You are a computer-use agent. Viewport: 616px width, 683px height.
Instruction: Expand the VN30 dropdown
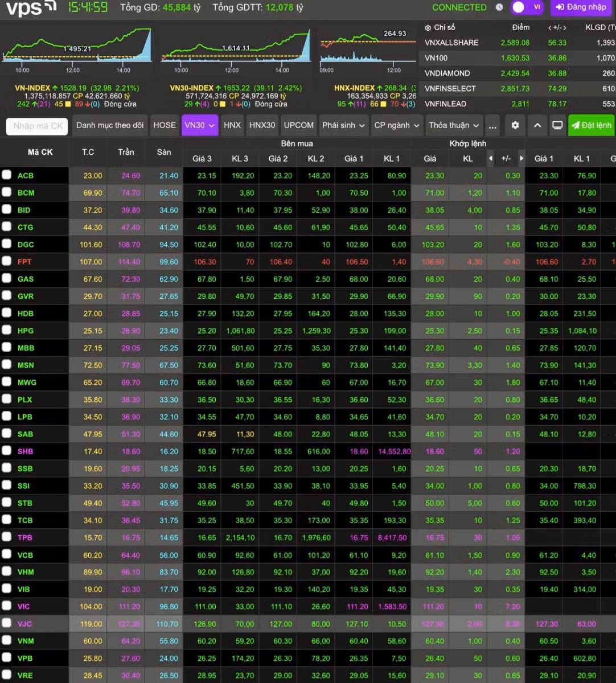pyautogui.click(x=200, y=125)
